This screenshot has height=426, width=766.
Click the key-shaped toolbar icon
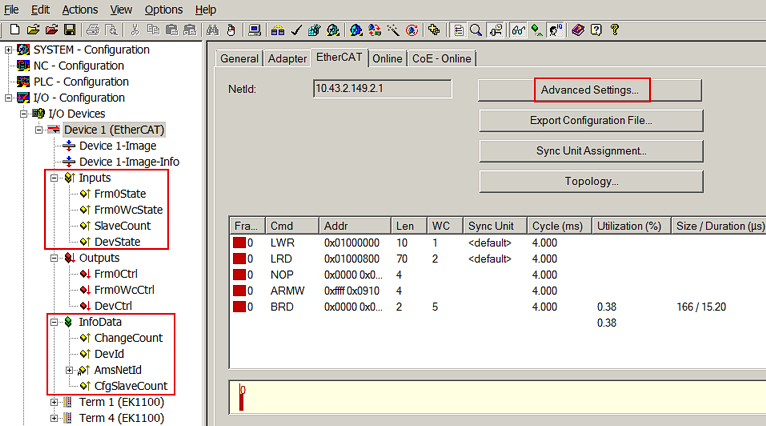[495, 30]
